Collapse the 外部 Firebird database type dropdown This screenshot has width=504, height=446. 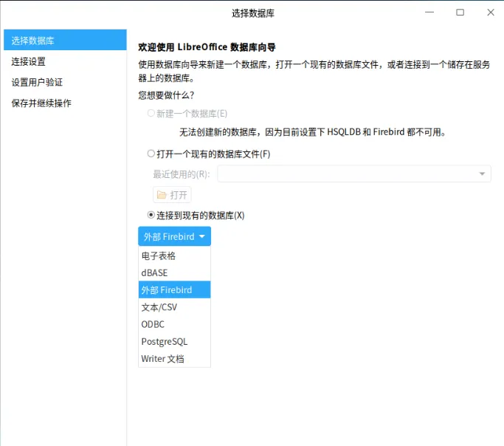pos(175,236)
